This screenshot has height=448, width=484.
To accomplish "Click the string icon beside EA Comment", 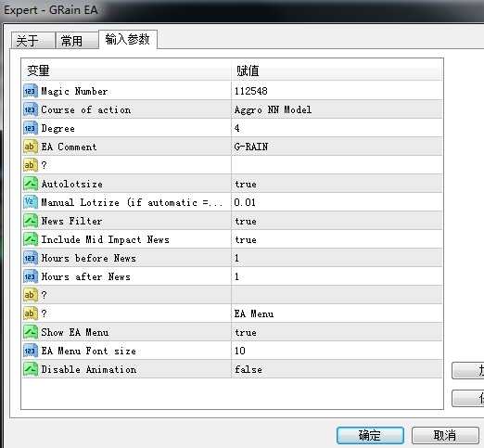I will pos(31,147).
